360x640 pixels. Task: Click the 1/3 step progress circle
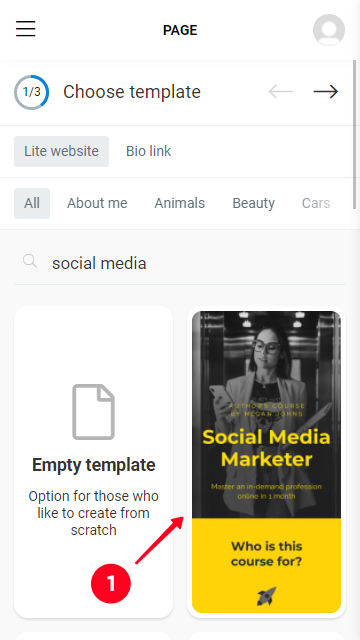coord(31,92)
